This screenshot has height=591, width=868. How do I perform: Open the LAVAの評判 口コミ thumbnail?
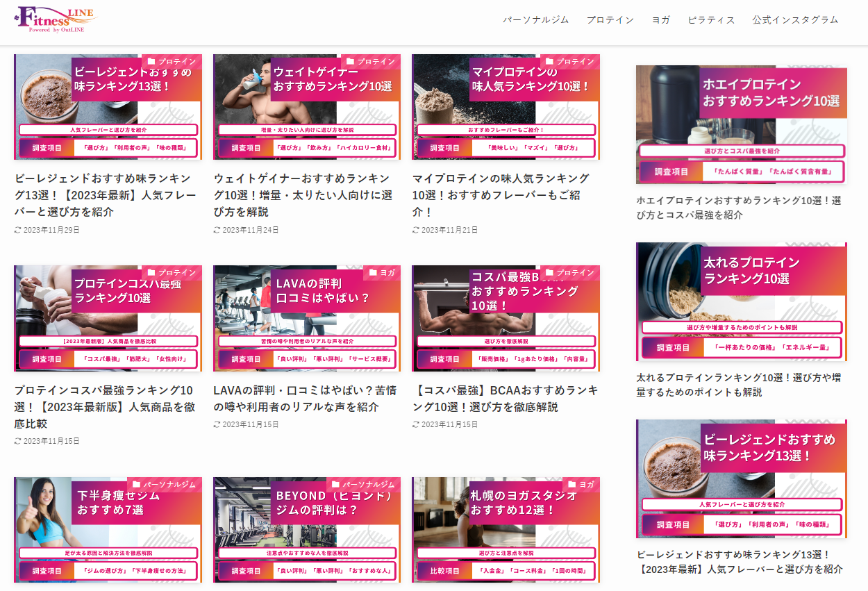[x=307, y=318]
